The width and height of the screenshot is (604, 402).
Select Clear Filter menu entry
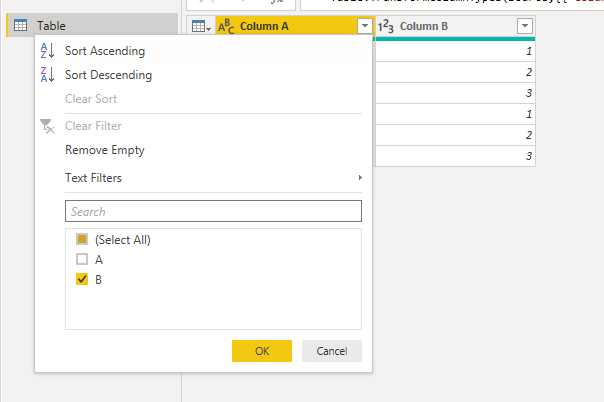(93, 126)
